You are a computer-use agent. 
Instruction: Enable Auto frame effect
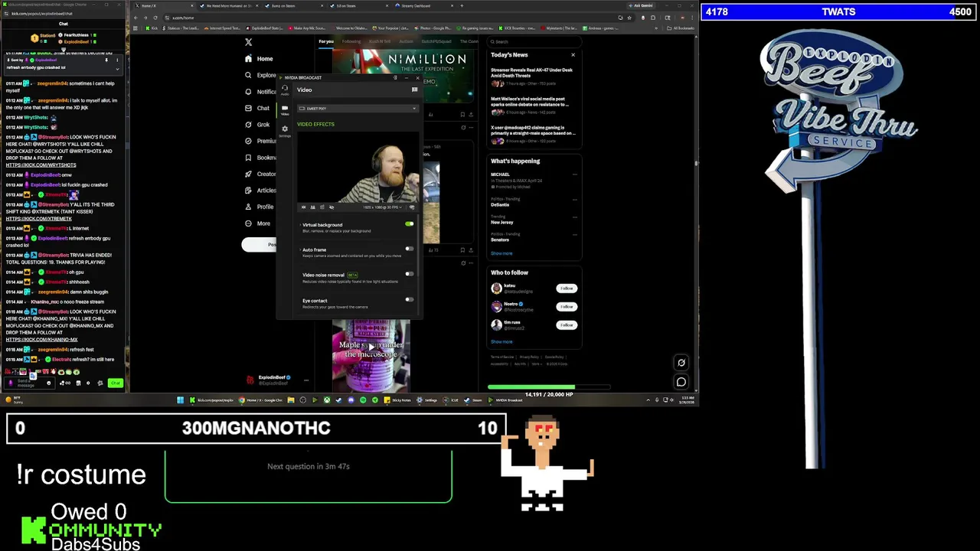click(409, 249)
